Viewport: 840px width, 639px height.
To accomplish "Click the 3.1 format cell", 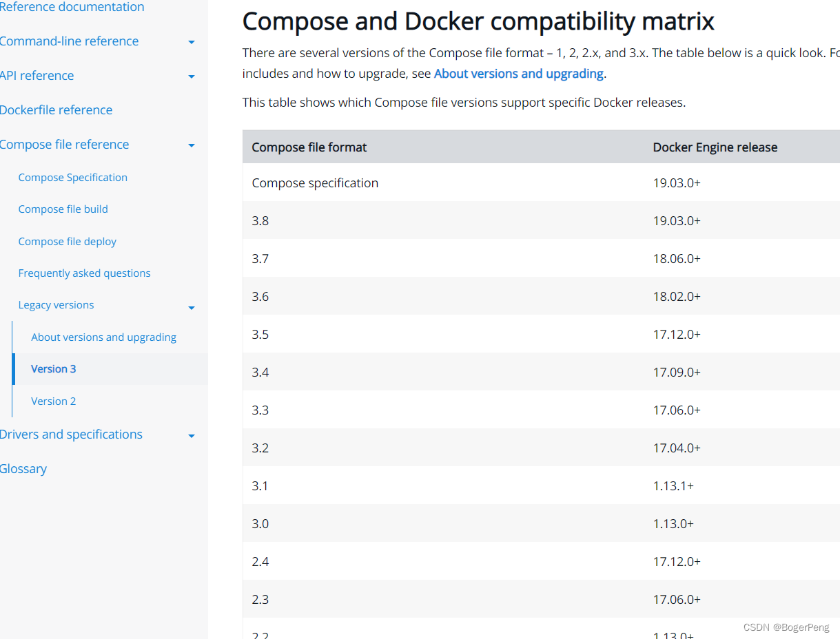I will [x=260, y=486].
